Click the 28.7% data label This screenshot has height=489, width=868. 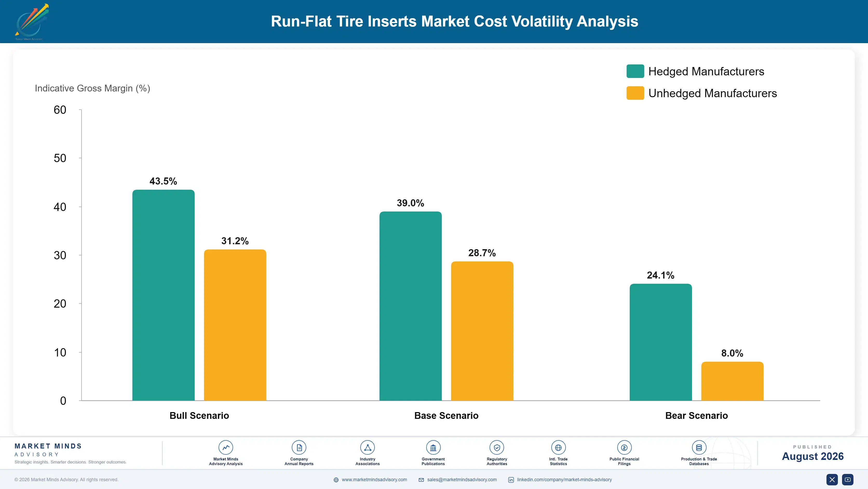482,253
